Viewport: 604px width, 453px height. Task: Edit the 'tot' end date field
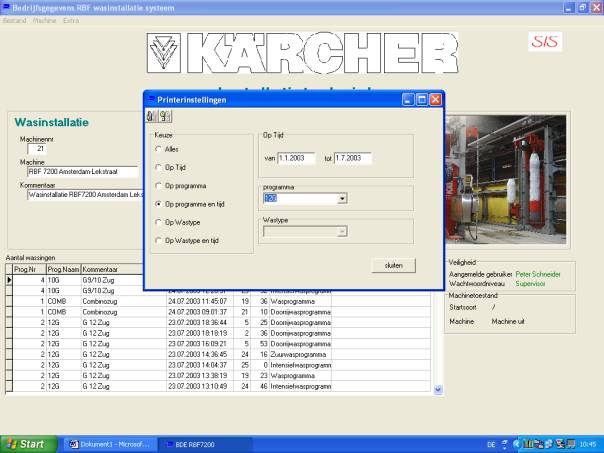pyautogui.click(x=353, y=158)
